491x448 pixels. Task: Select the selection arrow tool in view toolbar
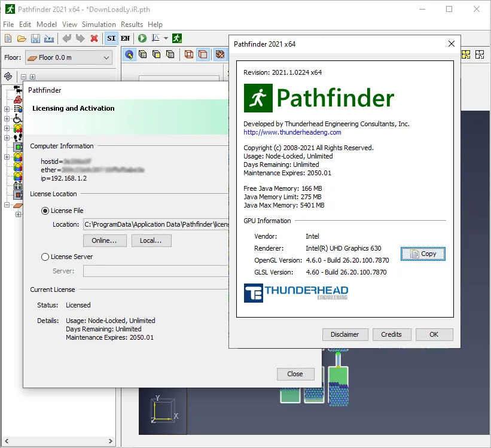point(129,55)
